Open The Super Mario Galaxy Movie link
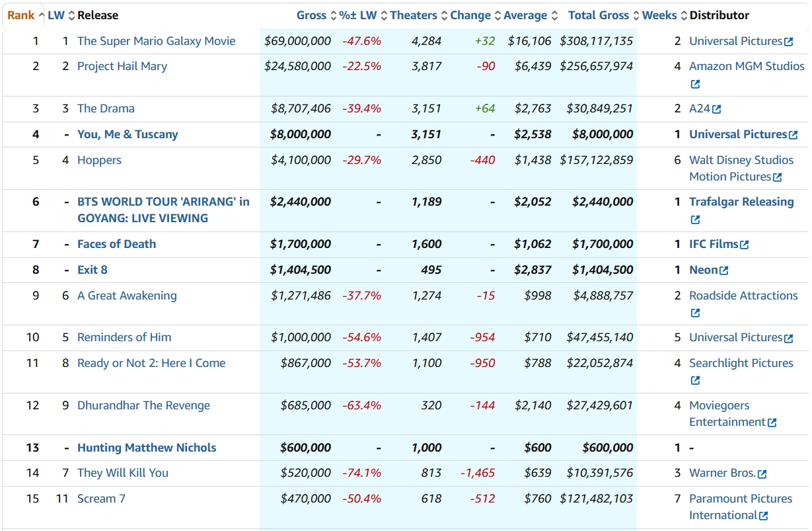Screen dimensions: 812x531 pos(156,41)
